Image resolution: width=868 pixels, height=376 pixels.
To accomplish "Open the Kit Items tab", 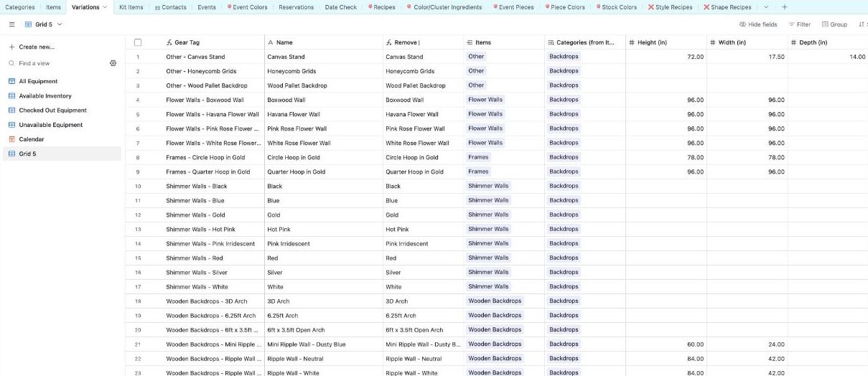I will click(x=131, y=7).
